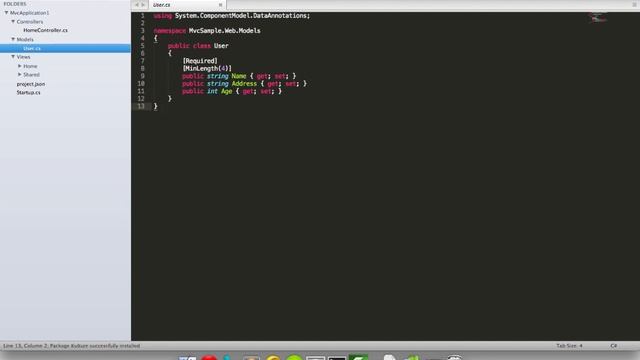This screenshot has height=360, width=640.
Task: Click the User class name on line 5
Action: 221,46
